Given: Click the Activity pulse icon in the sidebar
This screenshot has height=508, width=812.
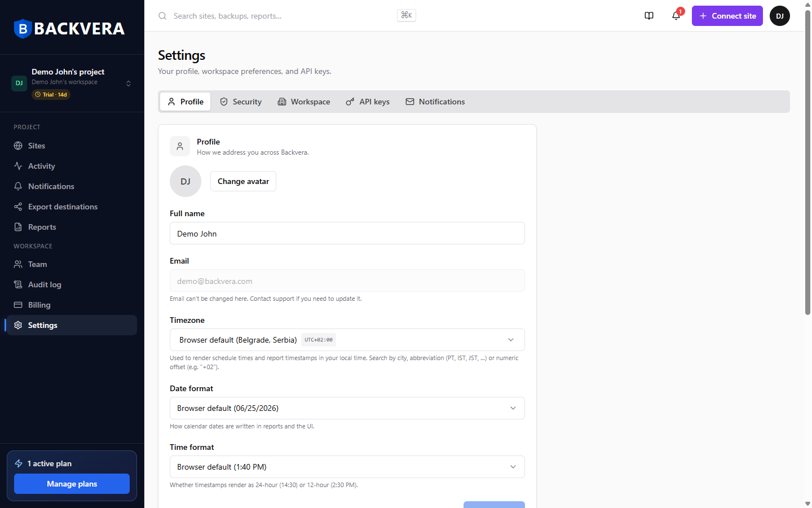Looking at the screenshot, I should coord(18,166).
